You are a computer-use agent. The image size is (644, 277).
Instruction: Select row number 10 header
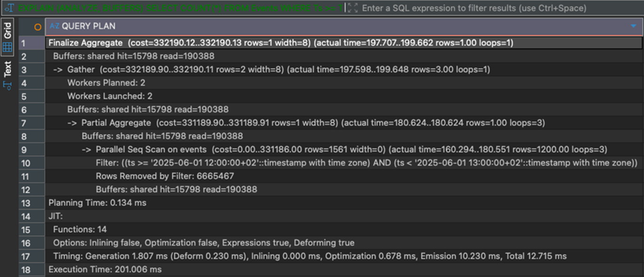[x=25, y=163]
